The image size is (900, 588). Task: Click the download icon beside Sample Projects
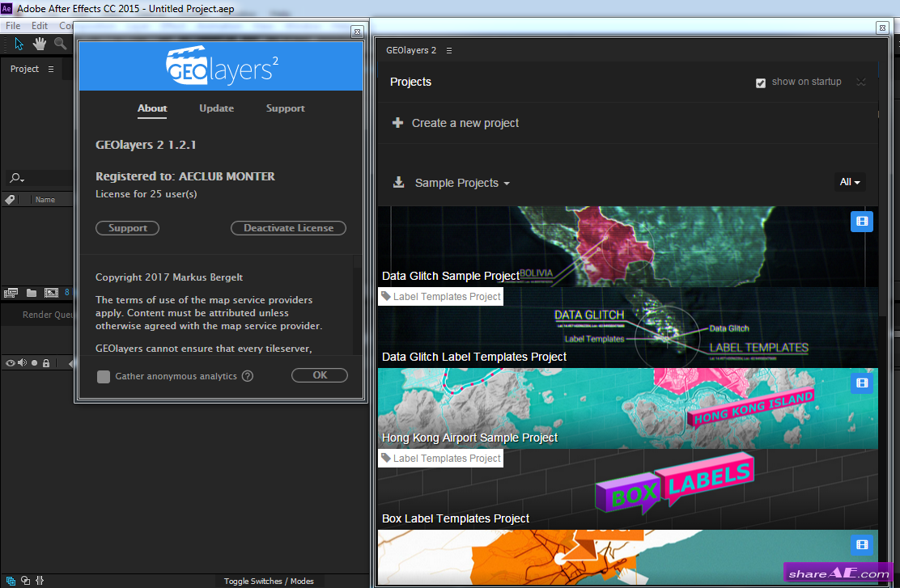[398, 182]
